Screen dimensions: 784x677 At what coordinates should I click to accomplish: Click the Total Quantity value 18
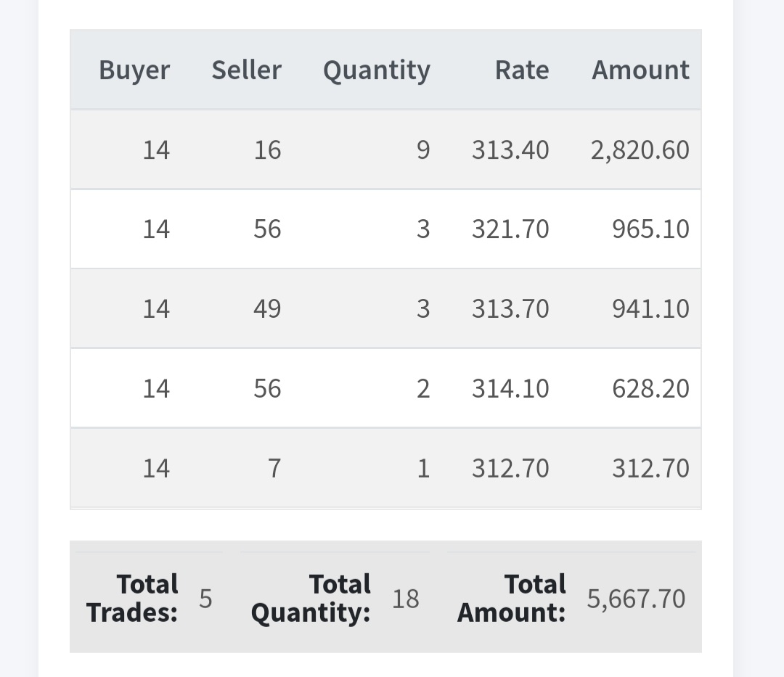click(406, 599)
